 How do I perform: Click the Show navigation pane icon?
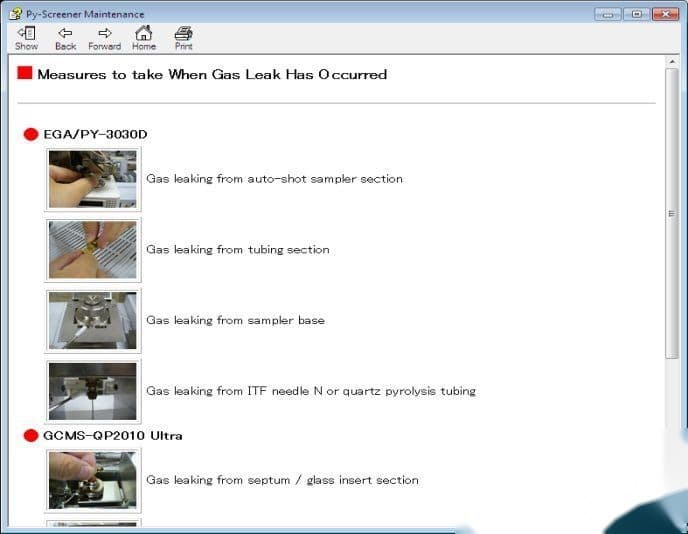26,38
